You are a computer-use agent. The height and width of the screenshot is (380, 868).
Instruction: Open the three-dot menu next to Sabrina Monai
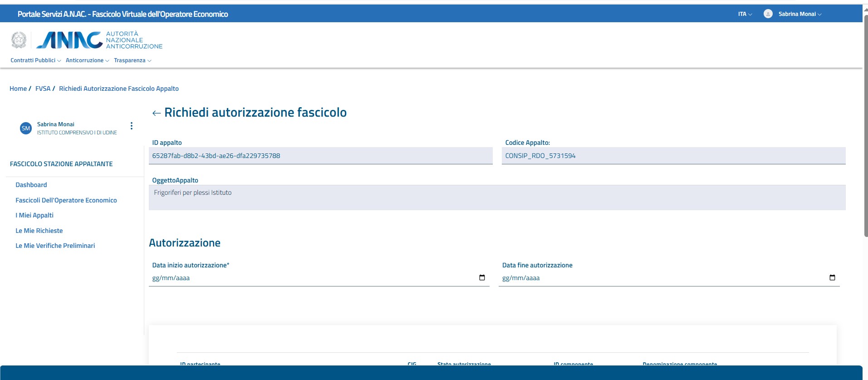[x=132, y=126]
